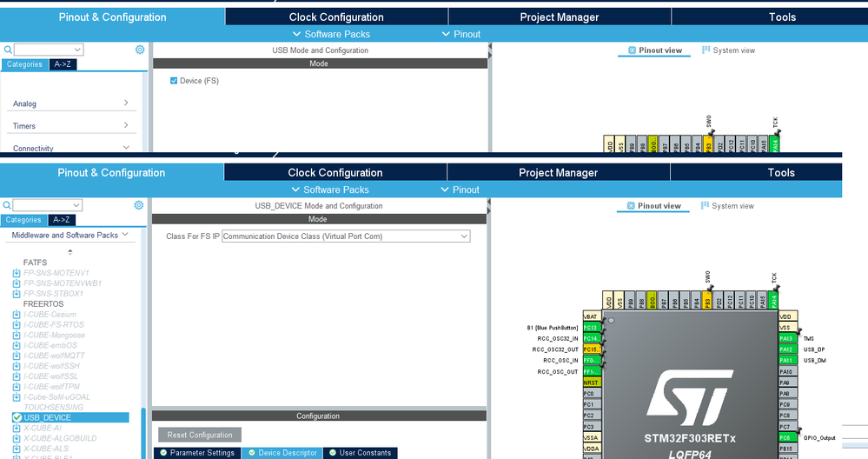Click green check icon beside USB_DEVICE

(x=17, y=417)
